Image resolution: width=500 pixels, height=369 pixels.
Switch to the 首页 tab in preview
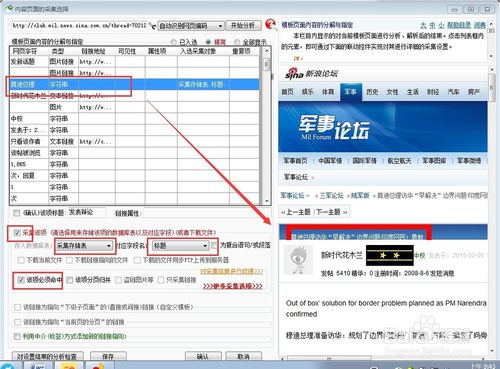tap(287, 92)
